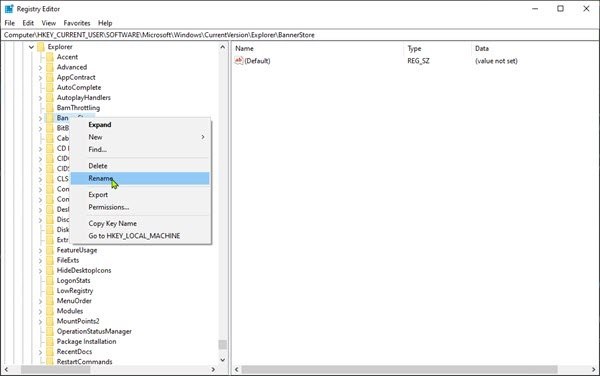Expand the RecentDocs key
The image size is (600, 376).
click(x=41, y=352)
